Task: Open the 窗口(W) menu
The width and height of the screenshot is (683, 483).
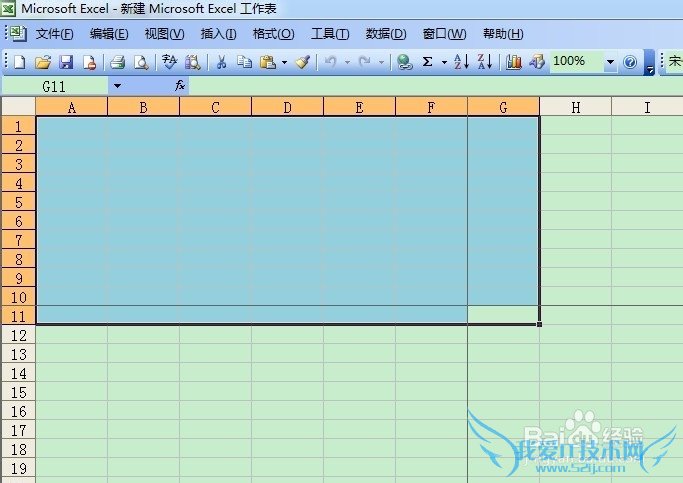Action: (x=444, y=34)
